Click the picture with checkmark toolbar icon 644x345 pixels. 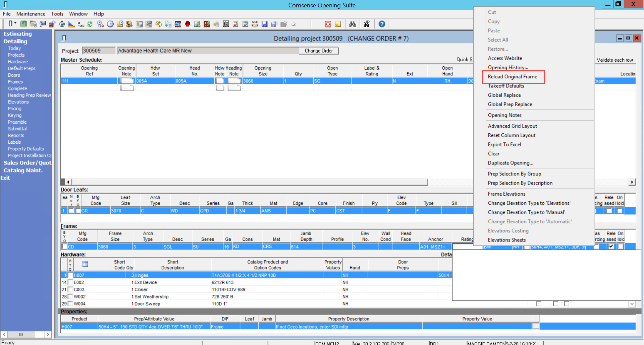coord(197,24)
